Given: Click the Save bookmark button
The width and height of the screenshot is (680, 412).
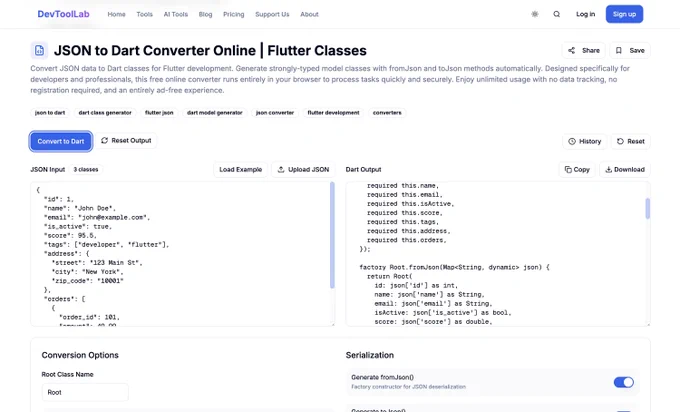Looking at the screenshot, I should point(630,50).
